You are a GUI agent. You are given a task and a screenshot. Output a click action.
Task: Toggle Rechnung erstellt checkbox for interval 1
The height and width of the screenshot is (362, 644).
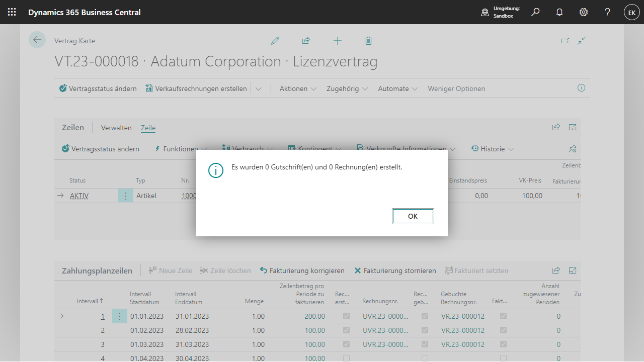(346, 316)
